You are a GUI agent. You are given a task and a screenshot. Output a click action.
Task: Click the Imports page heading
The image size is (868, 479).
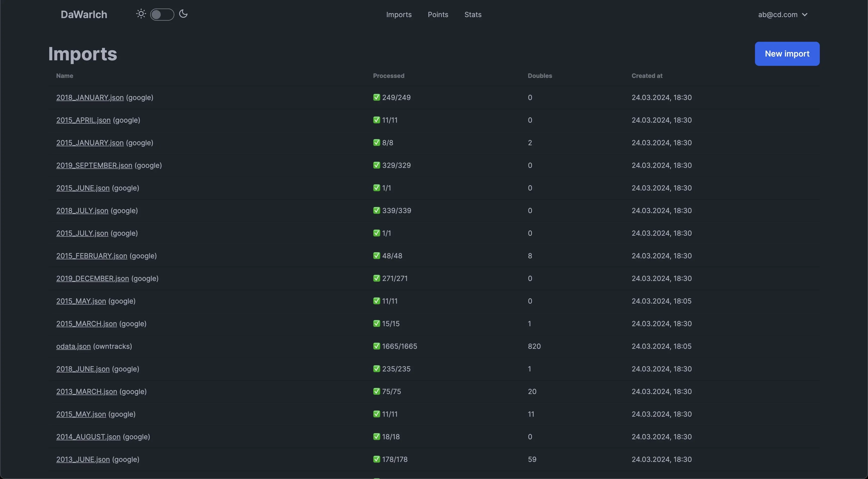pyautogui.click(x=83, y=54)
